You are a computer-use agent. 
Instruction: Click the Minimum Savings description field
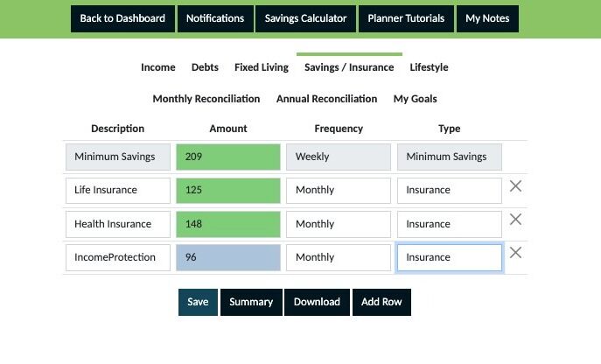click(118, 157)
